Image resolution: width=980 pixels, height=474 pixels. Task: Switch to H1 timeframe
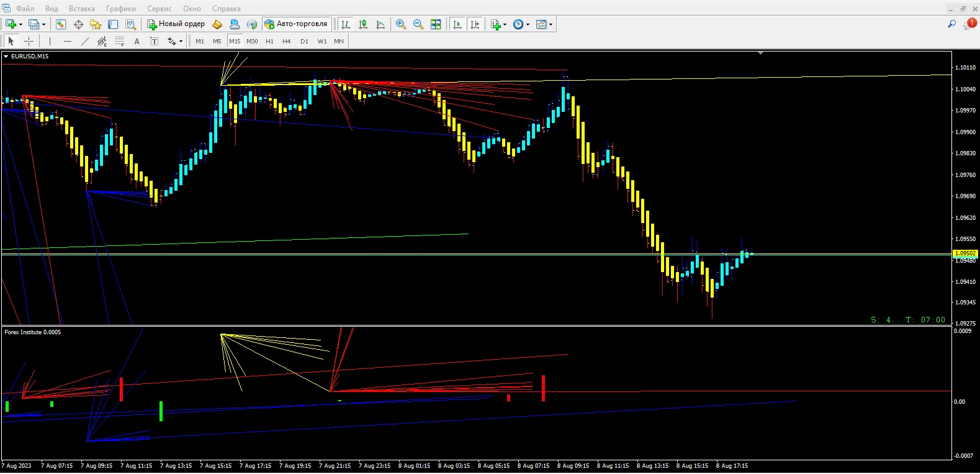pos(269,42)
